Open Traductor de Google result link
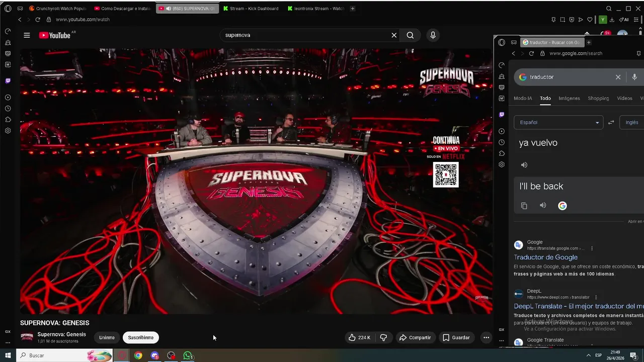644x362 pixels. (x=545, y=257)
